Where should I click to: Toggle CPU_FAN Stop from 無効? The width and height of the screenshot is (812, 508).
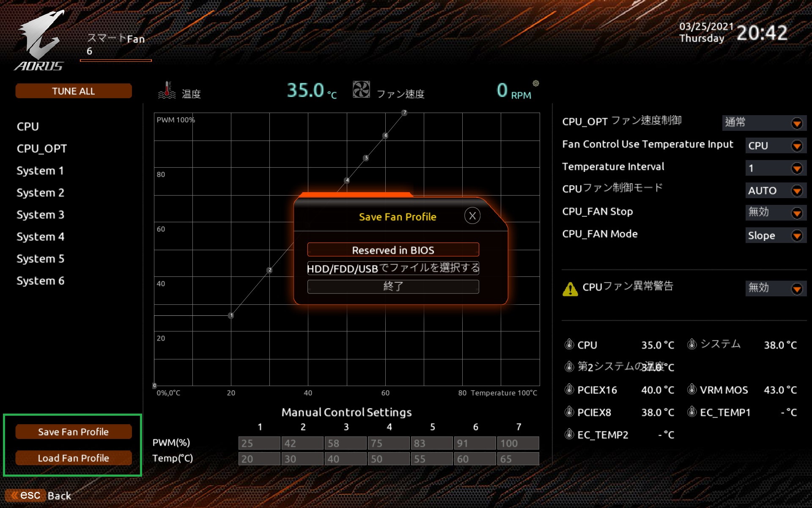click(x=797, y=213)
